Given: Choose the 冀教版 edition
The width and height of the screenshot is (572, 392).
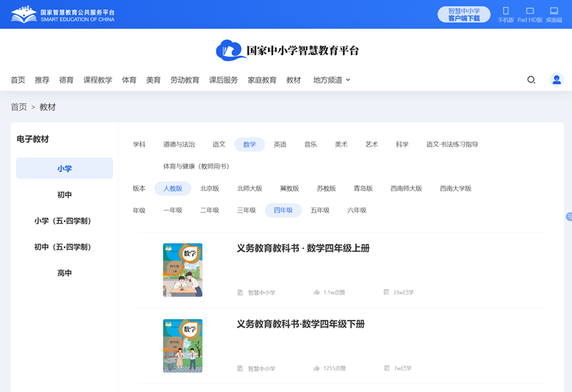Looking at the screenshot, I should point(290,188).
